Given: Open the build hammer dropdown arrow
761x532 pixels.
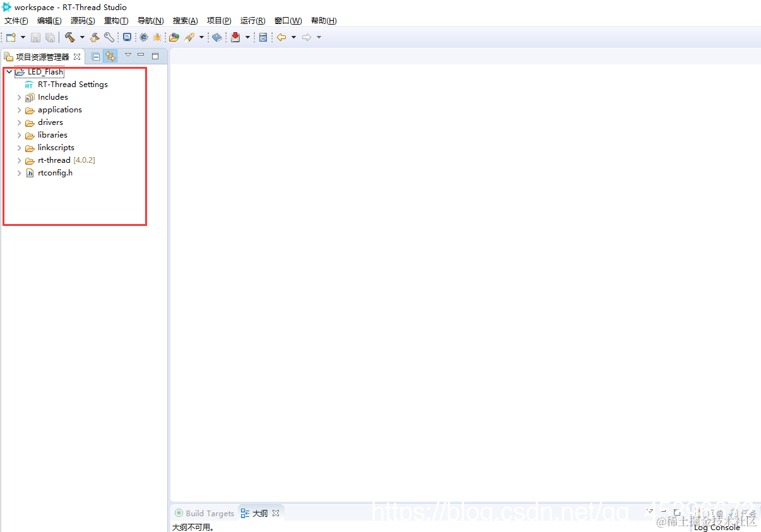Looking at the screenshot, I should pyautogui.click(x=82, y=38).
